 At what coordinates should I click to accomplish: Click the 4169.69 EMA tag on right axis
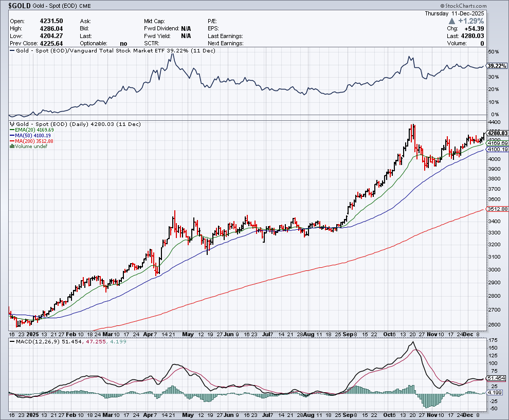click(497, 143)
